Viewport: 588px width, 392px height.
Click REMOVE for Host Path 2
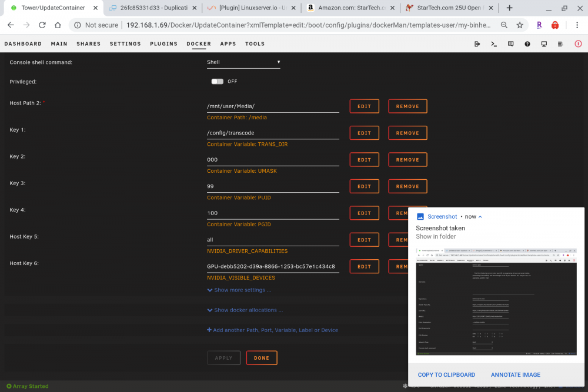click(x=407, y=106)
